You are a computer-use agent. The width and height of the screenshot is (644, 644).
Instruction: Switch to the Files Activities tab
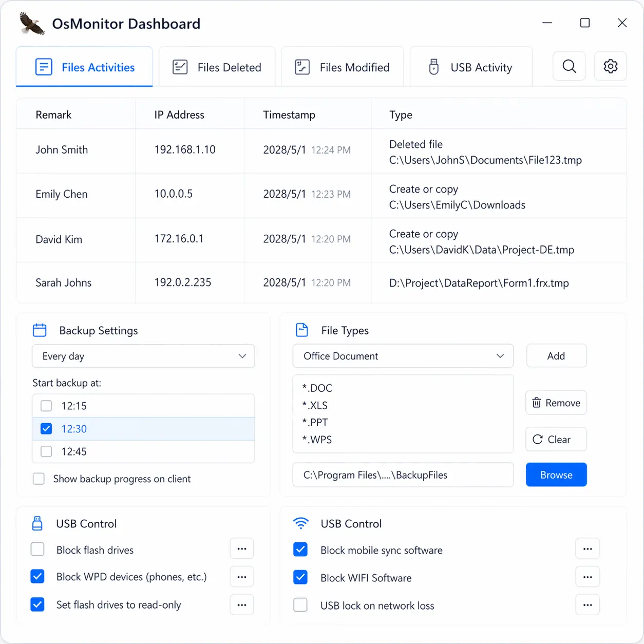84,67
